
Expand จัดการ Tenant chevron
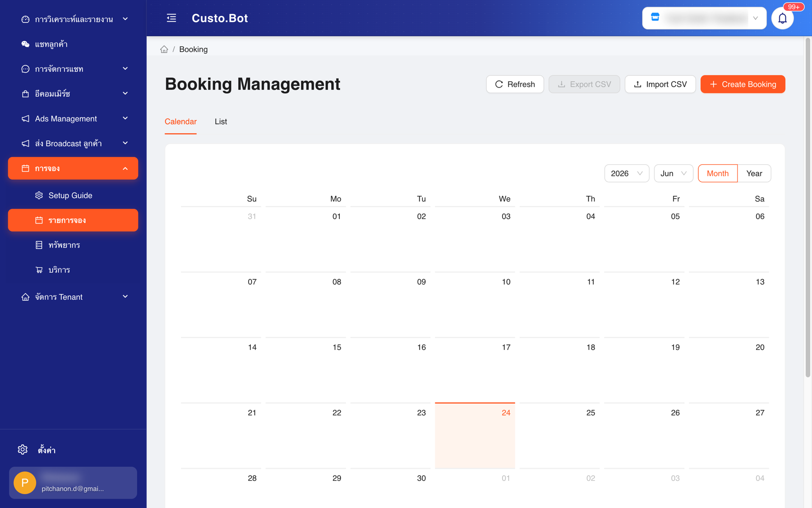[x=125, y=297]
